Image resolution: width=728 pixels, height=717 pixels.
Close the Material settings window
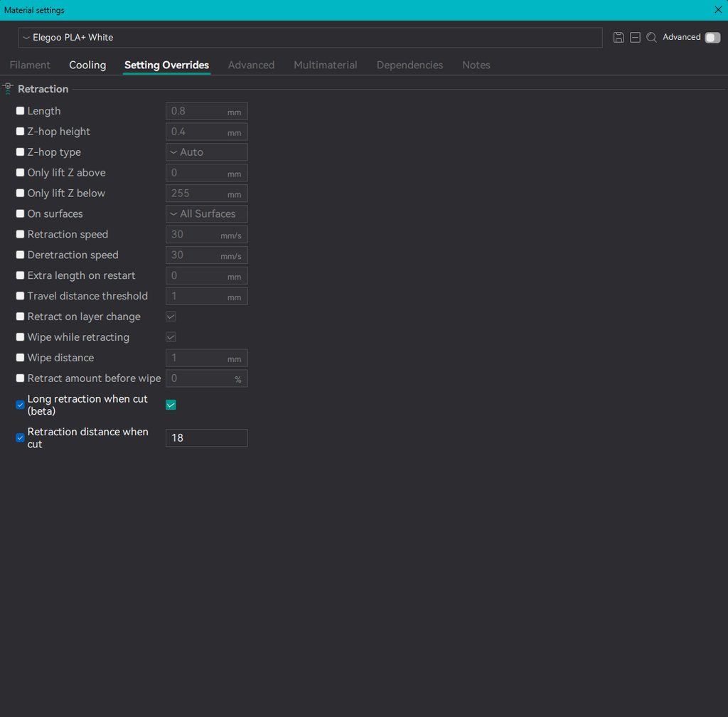tap(718, 10)
